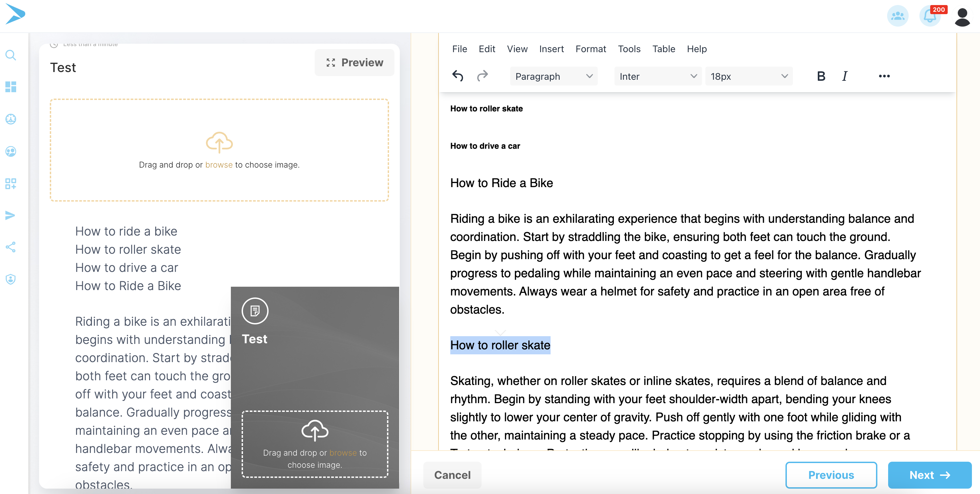
Task: Toggle italic formatting
Action: click(845, 76)
